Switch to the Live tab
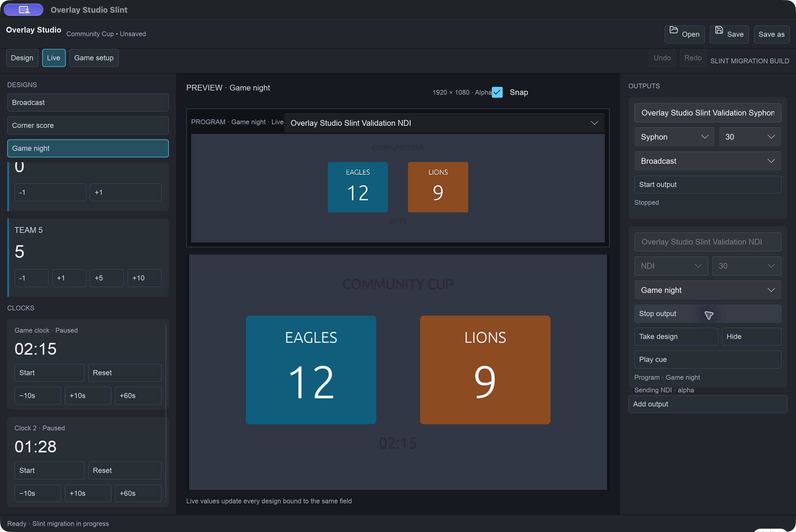This screenshot has width=796, height=532. [54, 58]
